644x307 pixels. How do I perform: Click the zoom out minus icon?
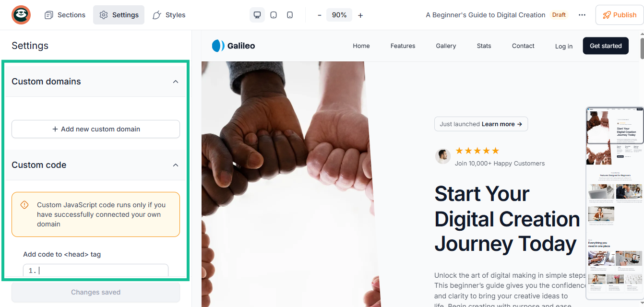point(319,15)
